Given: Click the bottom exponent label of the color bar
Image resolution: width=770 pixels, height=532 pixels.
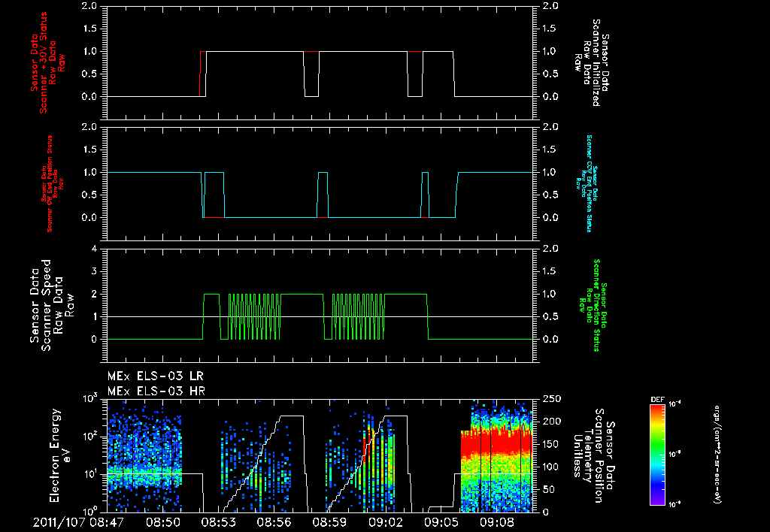Looking at the screenshot, I should (x=675, y=504).
